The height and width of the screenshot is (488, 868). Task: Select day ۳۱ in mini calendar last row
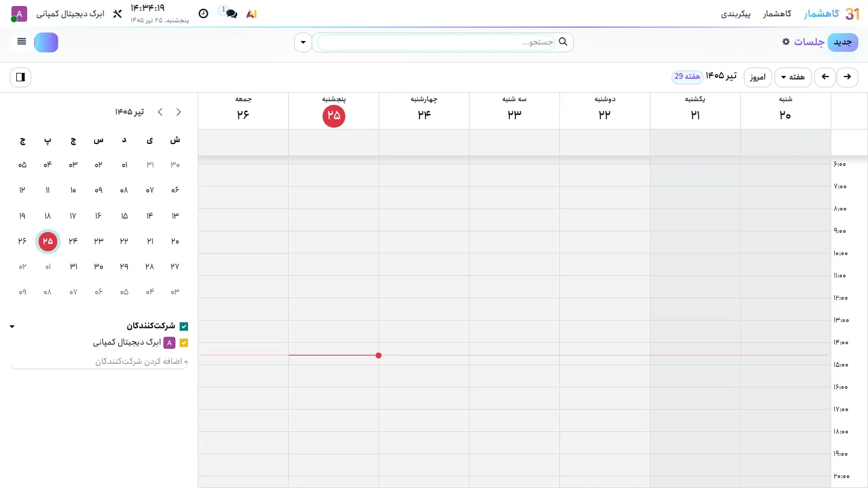(73, 266)
